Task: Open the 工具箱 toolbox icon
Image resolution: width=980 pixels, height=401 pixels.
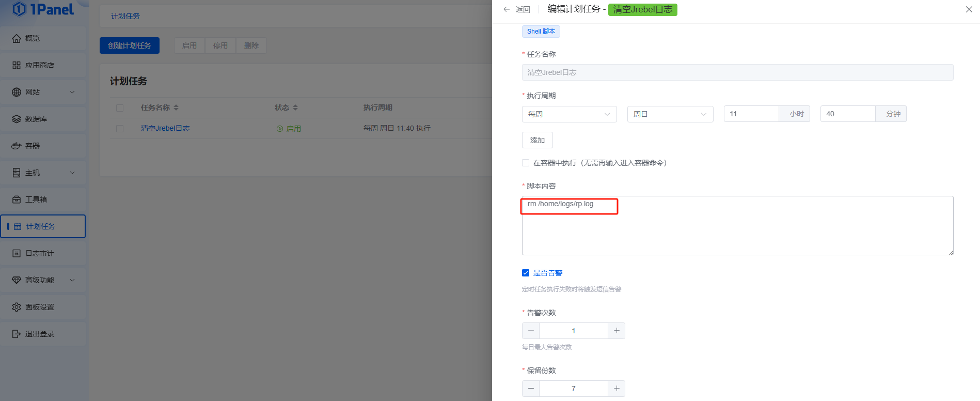Action: (17, 199)
